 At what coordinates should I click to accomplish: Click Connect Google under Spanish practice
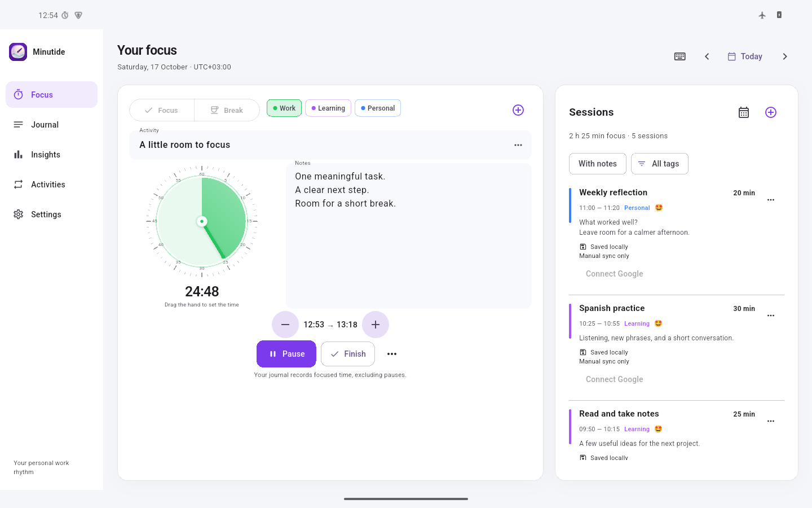(615, 379)
